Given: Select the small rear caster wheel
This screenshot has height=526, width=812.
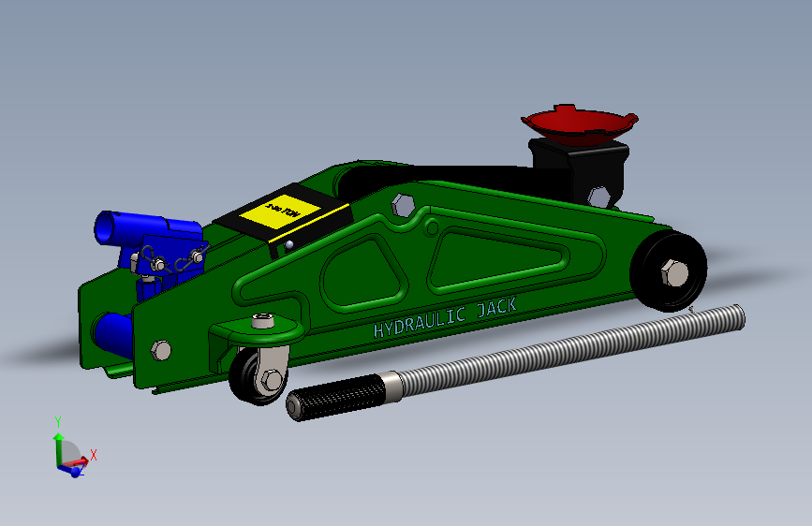Looking at the screenshot, I should click(258, 376).
